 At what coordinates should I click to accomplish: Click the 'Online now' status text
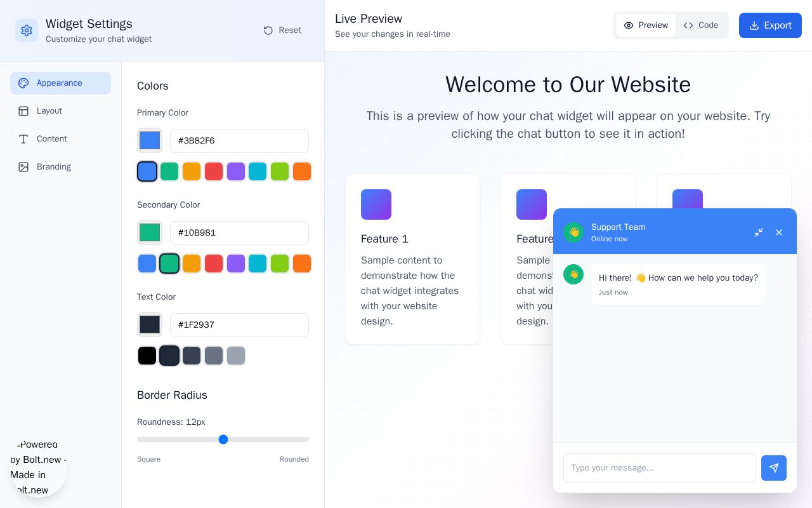pos(609,239)
